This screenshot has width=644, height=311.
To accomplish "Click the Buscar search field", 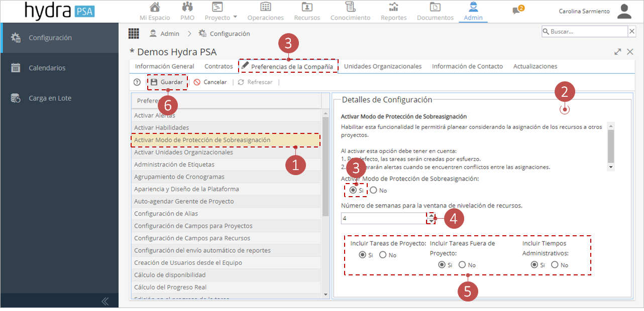I will 585,32.
